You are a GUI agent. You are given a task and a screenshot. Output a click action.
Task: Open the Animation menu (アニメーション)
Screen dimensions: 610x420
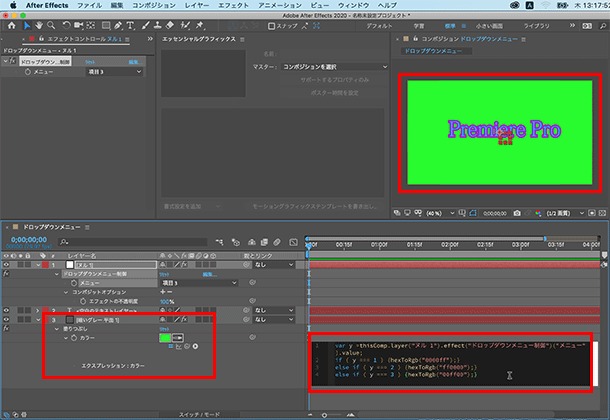pos(280,5)
